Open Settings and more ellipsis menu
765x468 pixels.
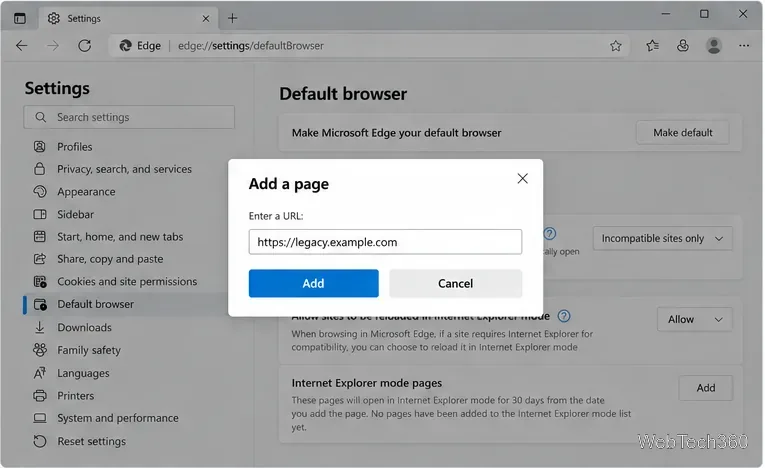744,46
